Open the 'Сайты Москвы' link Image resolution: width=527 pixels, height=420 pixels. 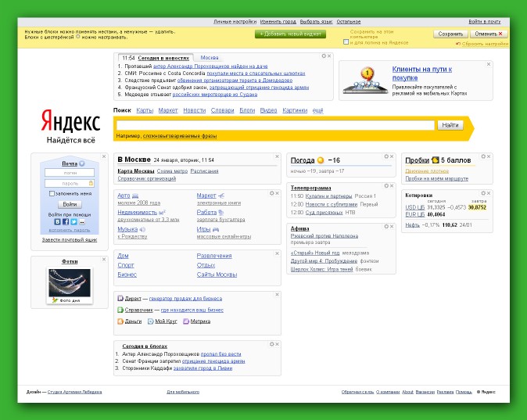[x=217, y=275]
